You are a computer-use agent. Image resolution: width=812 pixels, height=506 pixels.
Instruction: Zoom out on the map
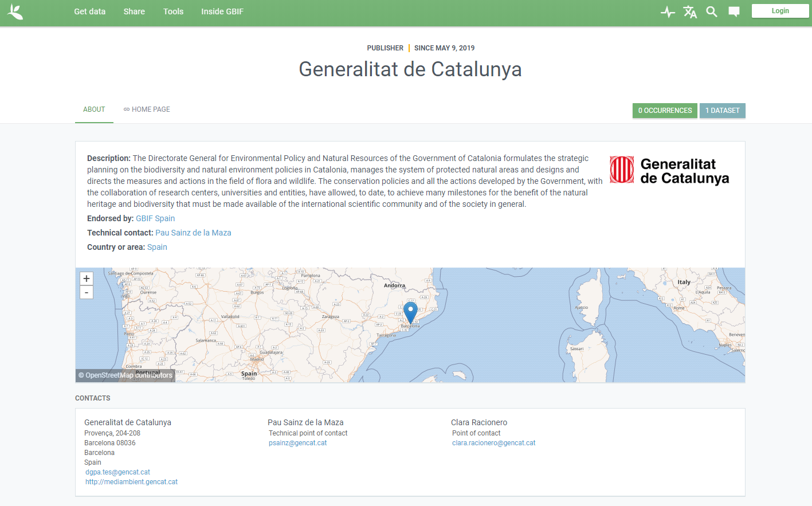87,292
